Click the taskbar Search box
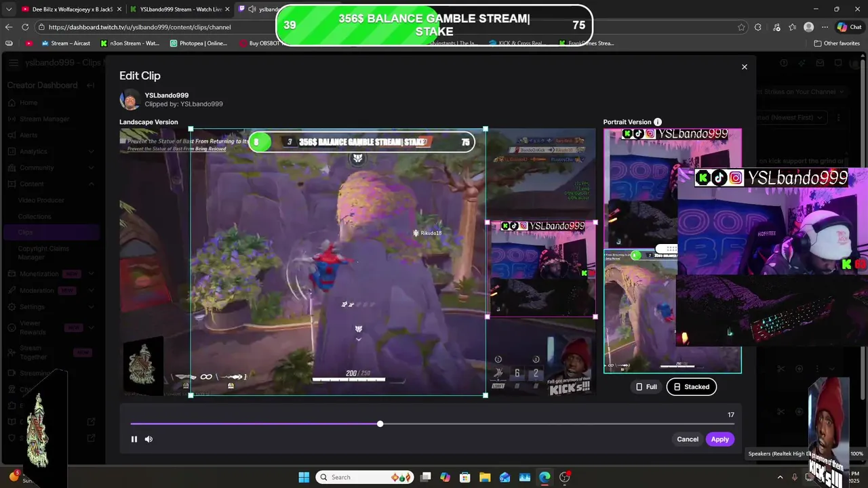 point(365,477)
